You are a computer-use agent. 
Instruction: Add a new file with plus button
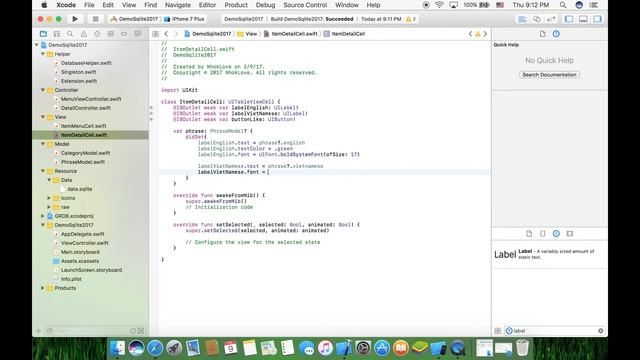[39, 331]
